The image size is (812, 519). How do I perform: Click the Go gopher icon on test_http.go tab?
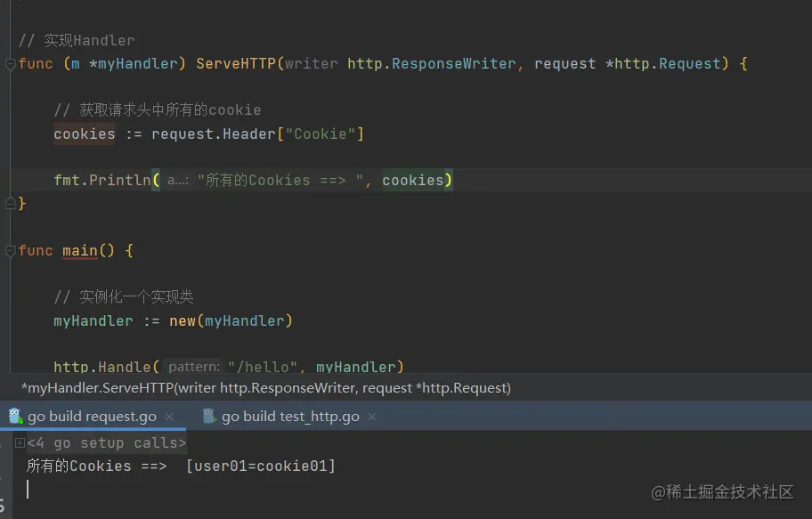tap(208, 416)
